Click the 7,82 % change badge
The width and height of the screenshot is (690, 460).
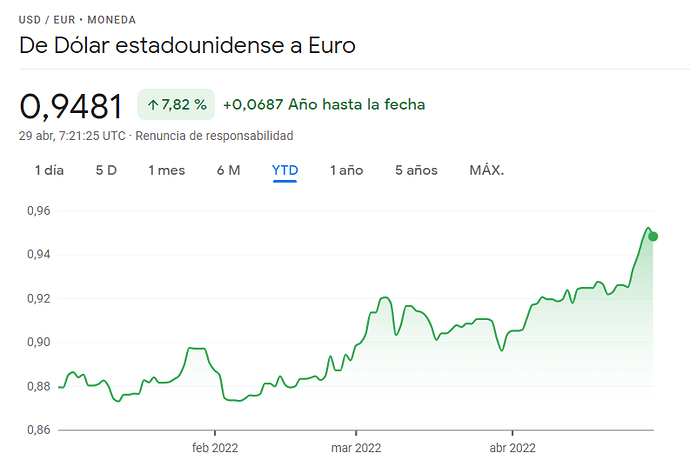pyautogui.click(x=176, y=104)
